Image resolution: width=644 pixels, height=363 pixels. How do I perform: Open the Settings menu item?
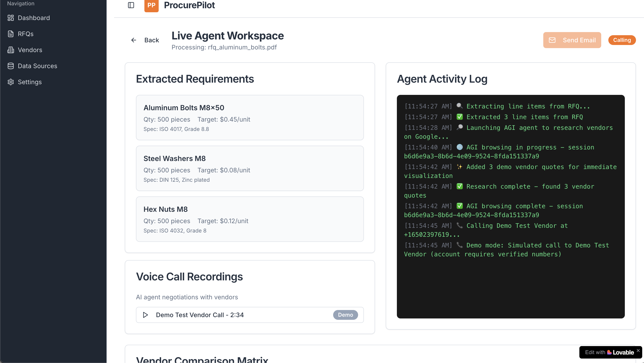(30, 82)
